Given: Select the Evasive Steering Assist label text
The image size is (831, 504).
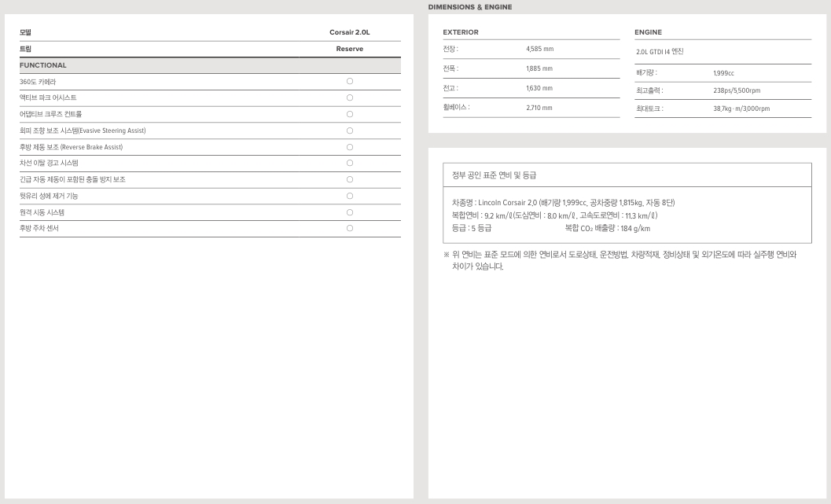Looking at the screenshot, I should pos(83,131).
